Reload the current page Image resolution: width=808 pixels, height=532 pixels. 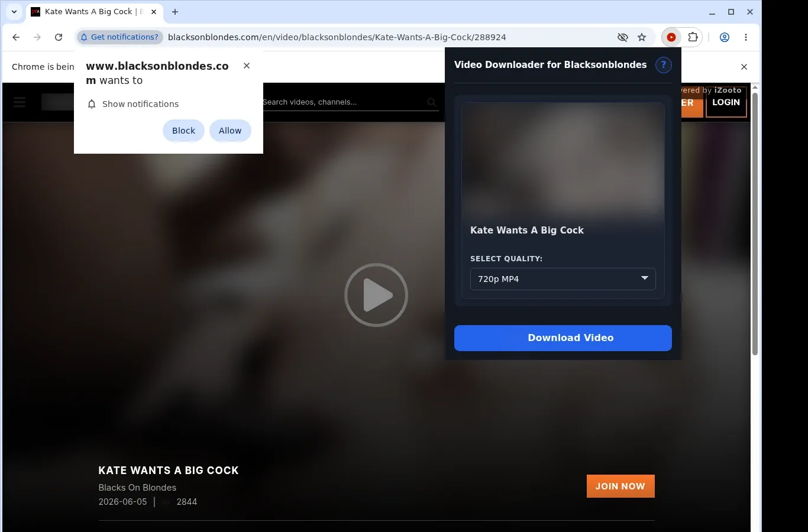59,37
